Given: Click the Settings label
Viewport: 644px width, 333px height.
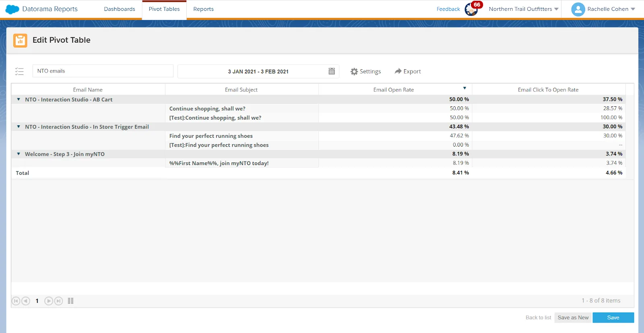Looking at the screenshot, I should pyautogui.click(x=370, y=71).
